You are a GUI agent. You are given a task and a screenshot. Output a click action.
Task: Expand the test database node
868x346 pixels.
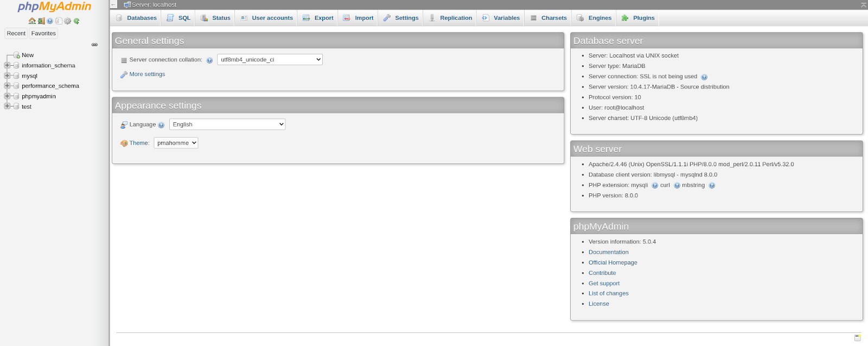tap(8, 106)
